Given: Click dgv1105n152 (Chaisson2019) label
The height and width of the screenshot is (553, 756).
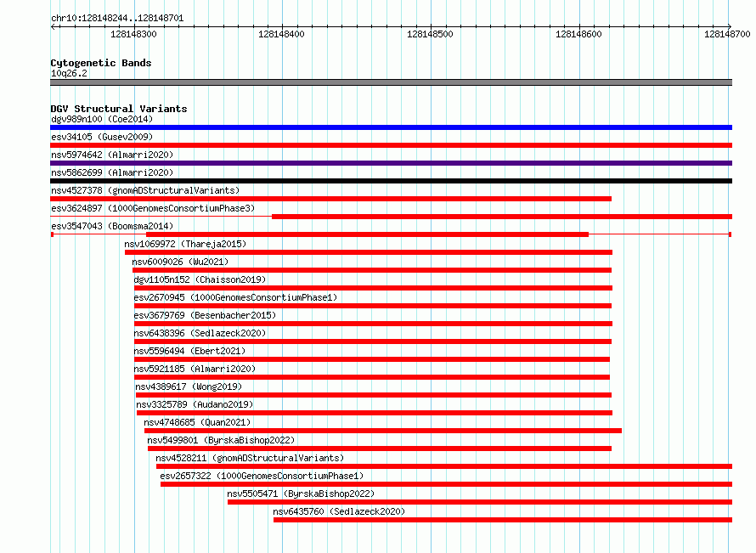Looking at the screenshot, I should click(200, 279).
